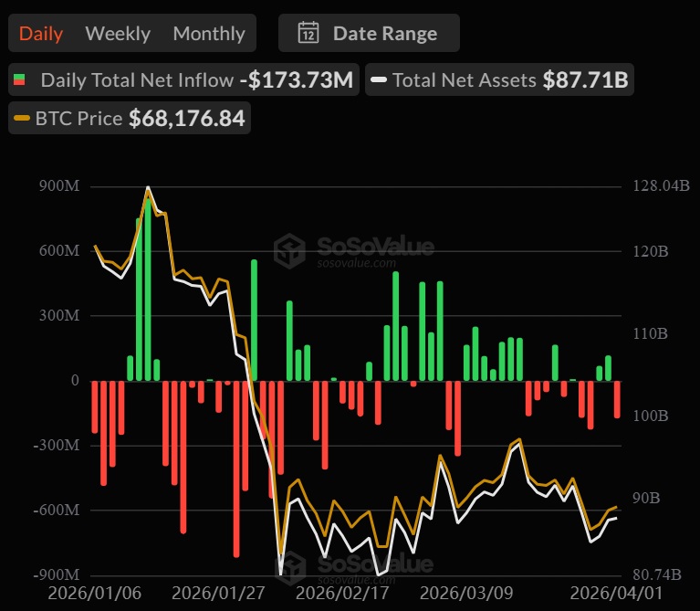
Task: Click the -600M left axis label
Action: click(57, 510)
